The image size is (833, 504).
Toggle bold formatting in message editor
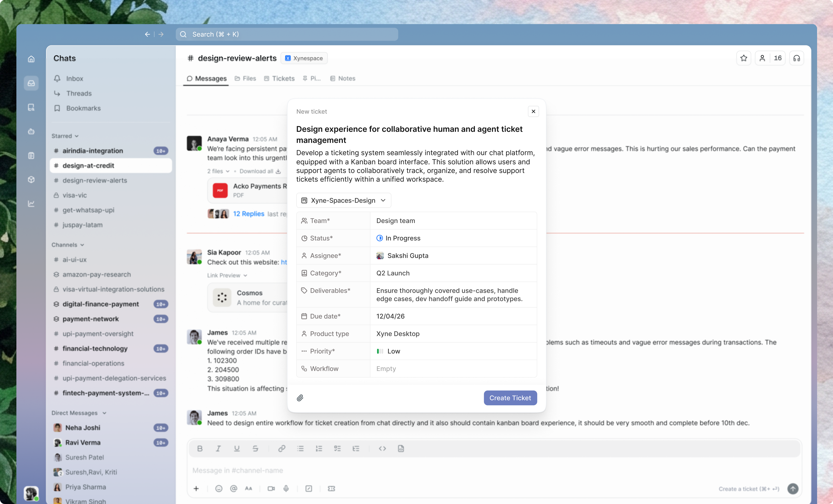pos(200,448)
